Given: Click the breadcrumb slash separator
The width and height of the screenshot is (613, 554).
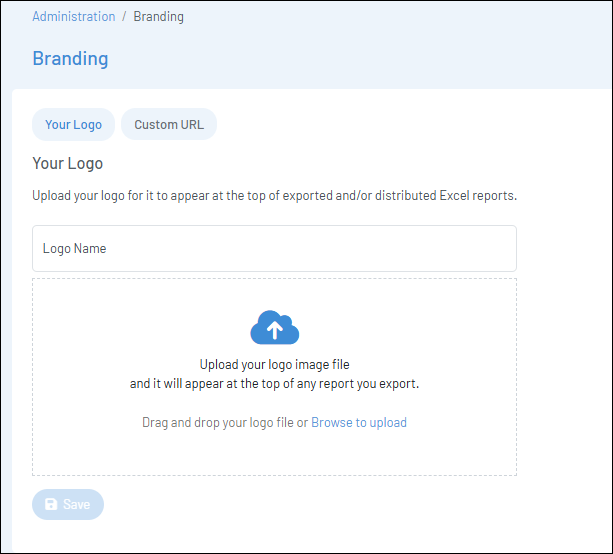Looking at the screenshot, I should tap(124, 17).
